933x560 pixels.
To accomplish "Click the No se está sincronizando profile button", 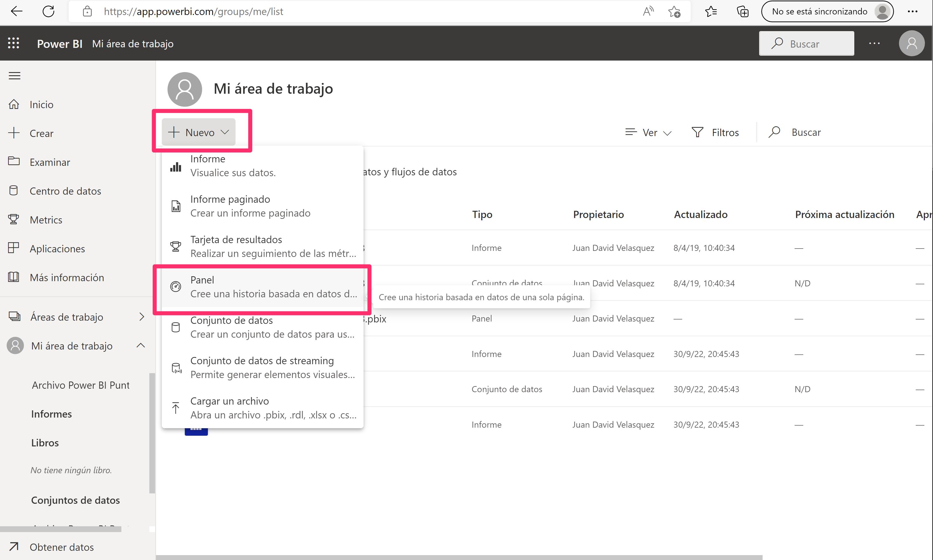I will coord(827,11).
